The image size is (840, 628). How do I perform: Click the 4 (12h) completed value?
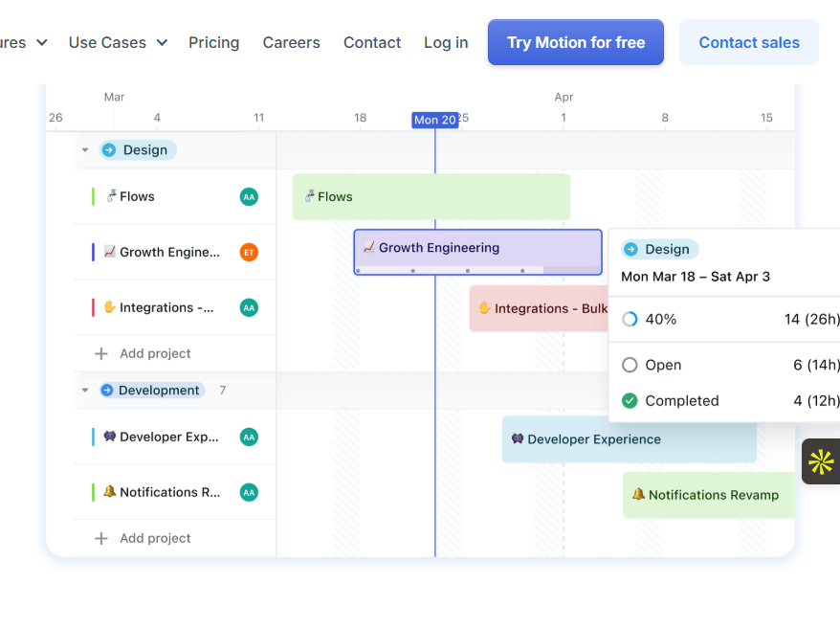click(x=816, y=401)
